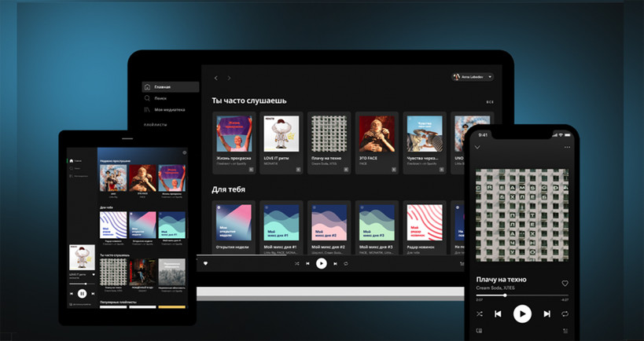This screenshot has height=341, width=644.
Task: Expand the "Ты часто слушаешь" section via ВСЕ
Action: coord(490,102)
